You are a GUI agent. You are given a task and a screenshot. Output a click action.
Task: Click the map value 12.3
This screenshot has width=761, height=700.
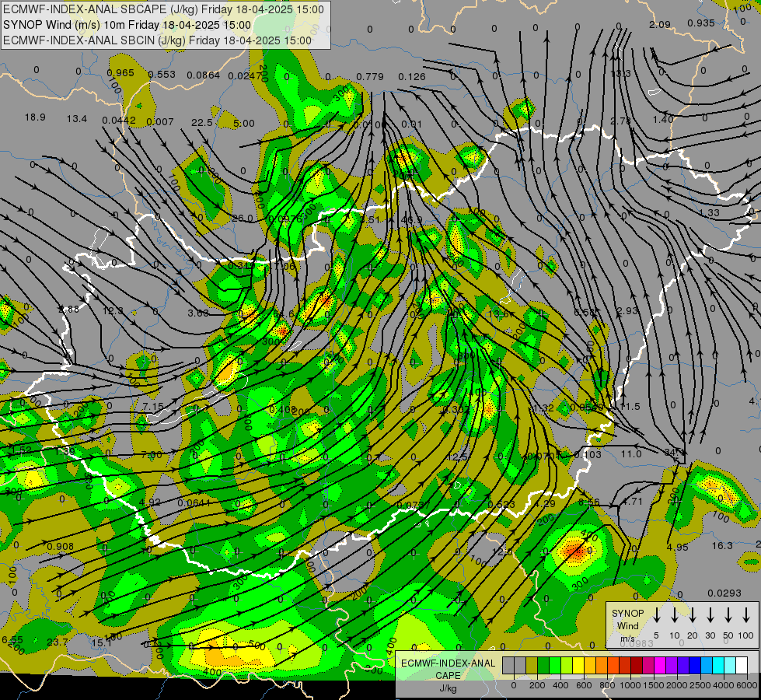click(x=113, y=310)
